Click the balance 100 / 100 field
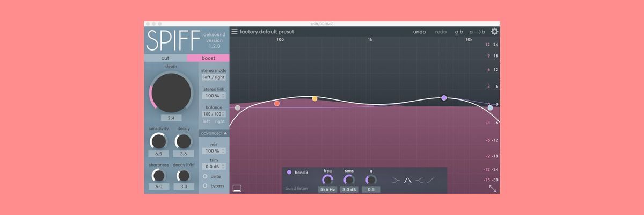 tap(214, 114)
